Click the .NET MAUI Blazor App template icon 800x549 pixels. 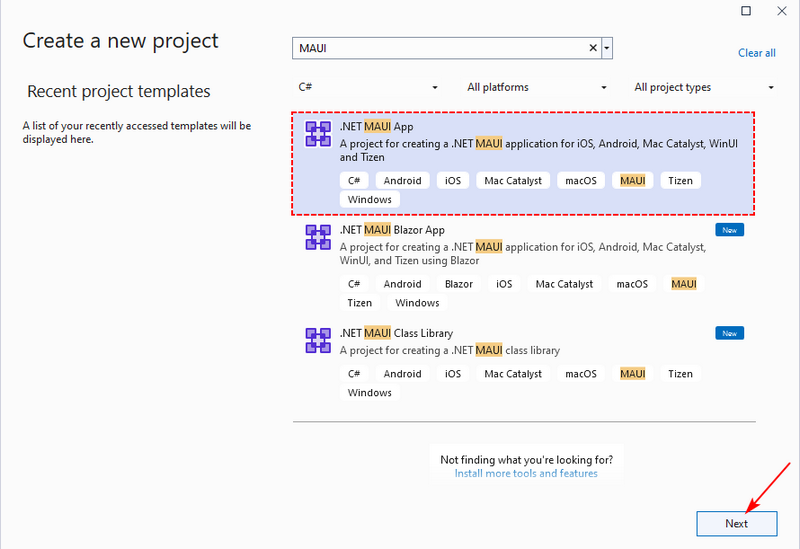pyautogui.click(x=318, y=237)
